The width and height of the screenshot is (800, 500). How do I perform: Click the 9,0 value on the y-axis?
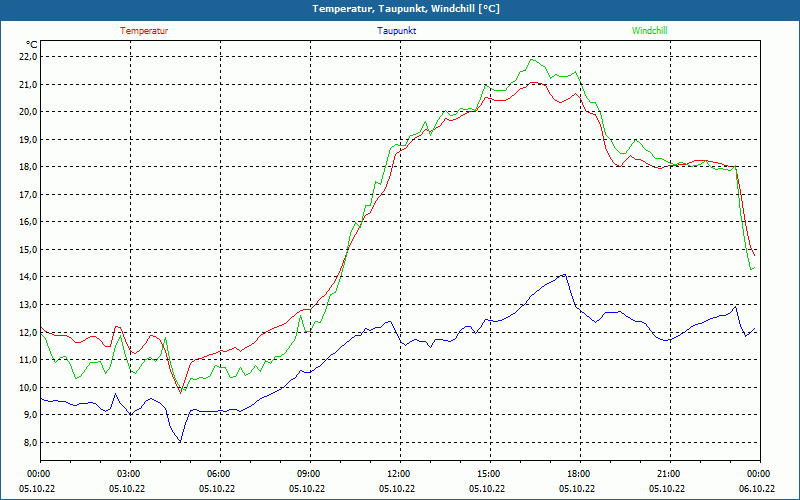(30, 415)
